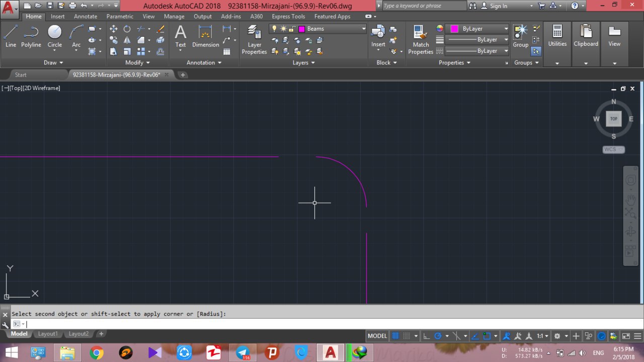The width and height of the screenshot is (644, 362).
Task: Toggle the drawing grid display
Action: pyautogui.click(x=395, y=336)
